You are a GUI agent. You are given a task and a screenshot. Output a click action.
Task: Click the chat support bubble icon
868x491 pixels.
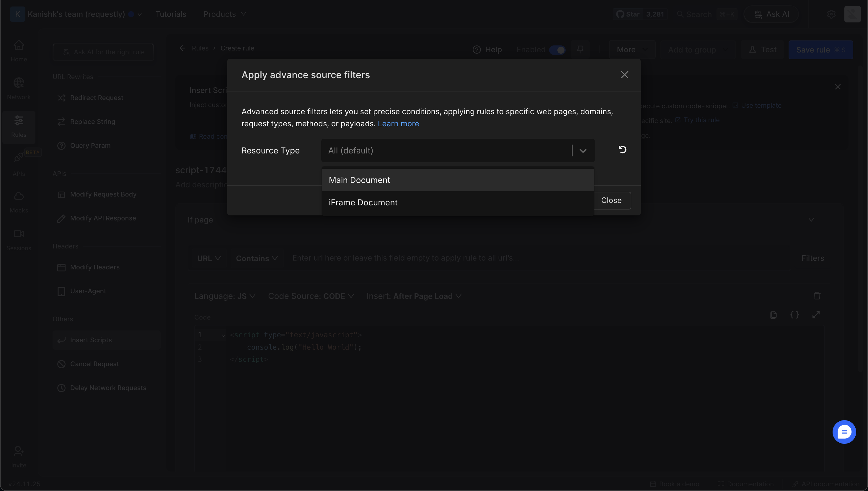tap(844, 432)
